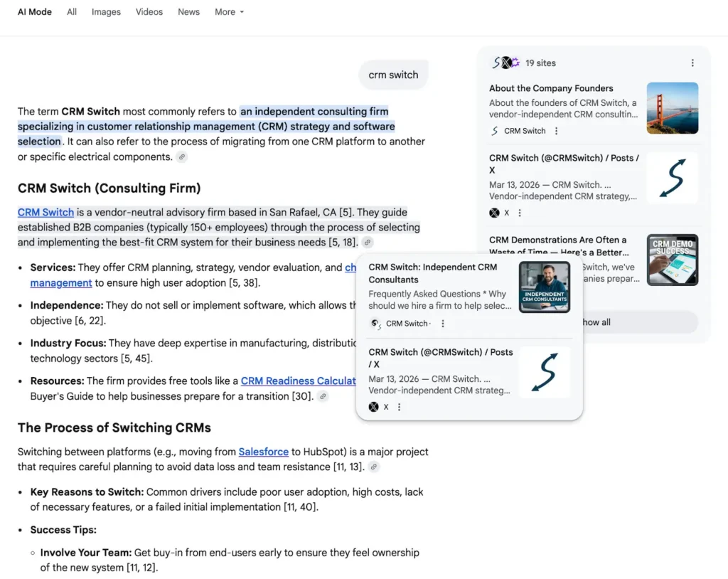728x579 pixels.
Task: Click the citation icon below the Switching CRMs paragraph
Action: pos(374,467)
